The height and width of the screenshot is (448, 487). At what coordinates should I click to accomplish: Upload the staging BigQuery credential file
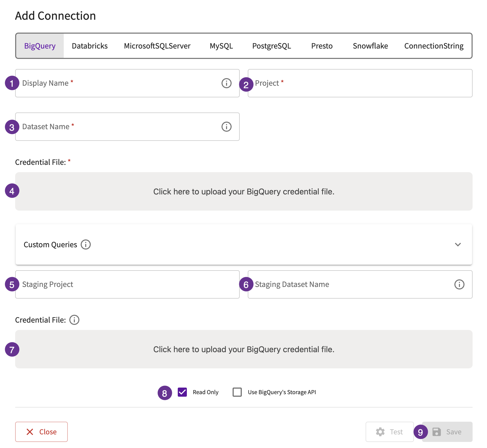click(244, 349)
